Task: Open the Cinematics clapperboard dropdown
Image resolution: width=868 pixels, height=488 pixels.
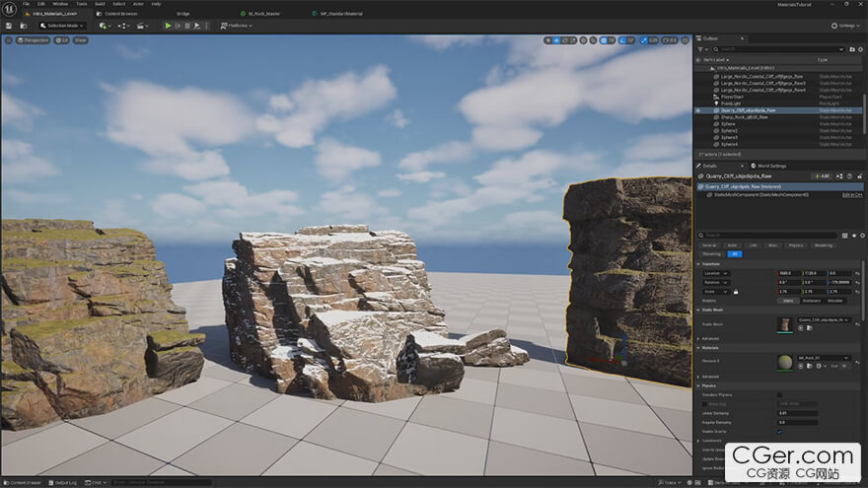Action: pos(142,26)
